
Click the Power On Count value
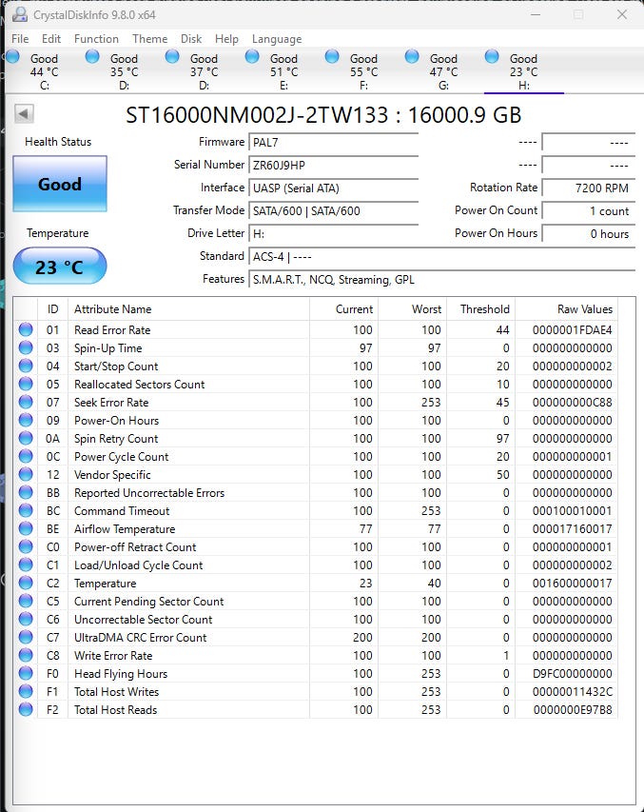click(x=588, y=210)
